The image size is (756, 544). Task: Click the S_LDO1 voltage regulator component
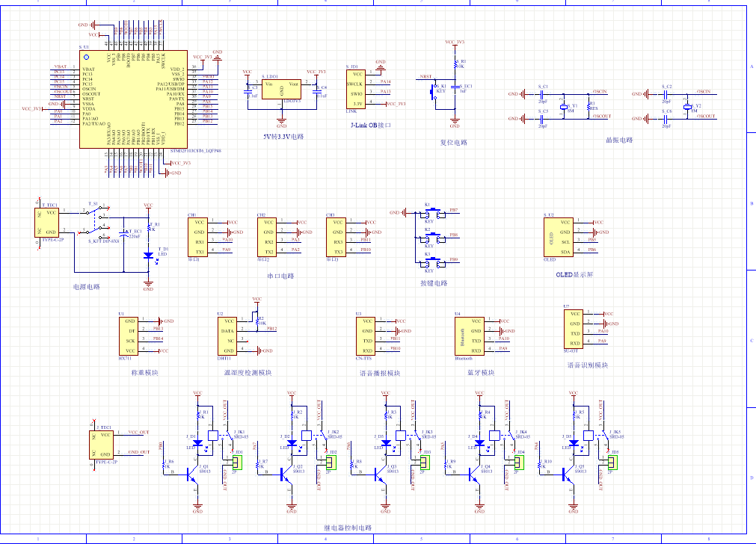pos(281,90)
